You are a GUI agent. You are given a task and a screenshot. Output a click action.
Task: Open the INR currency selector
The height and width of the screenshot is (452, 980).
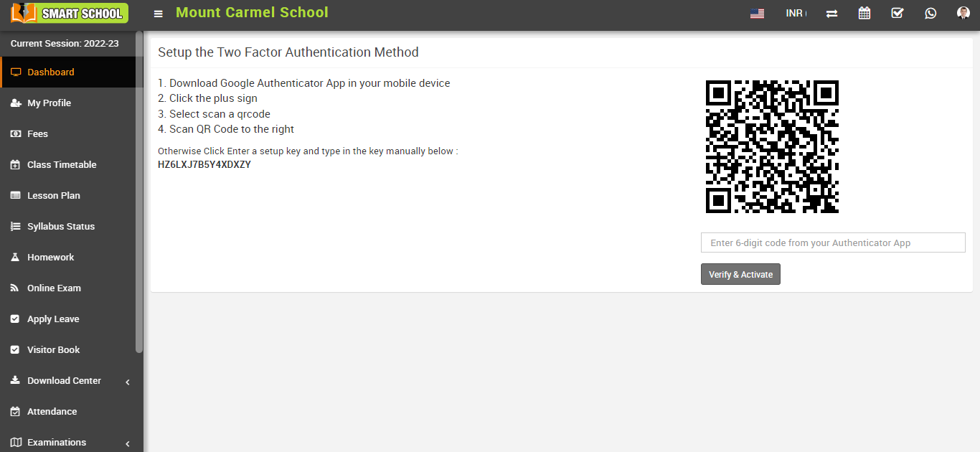point(794,13)
